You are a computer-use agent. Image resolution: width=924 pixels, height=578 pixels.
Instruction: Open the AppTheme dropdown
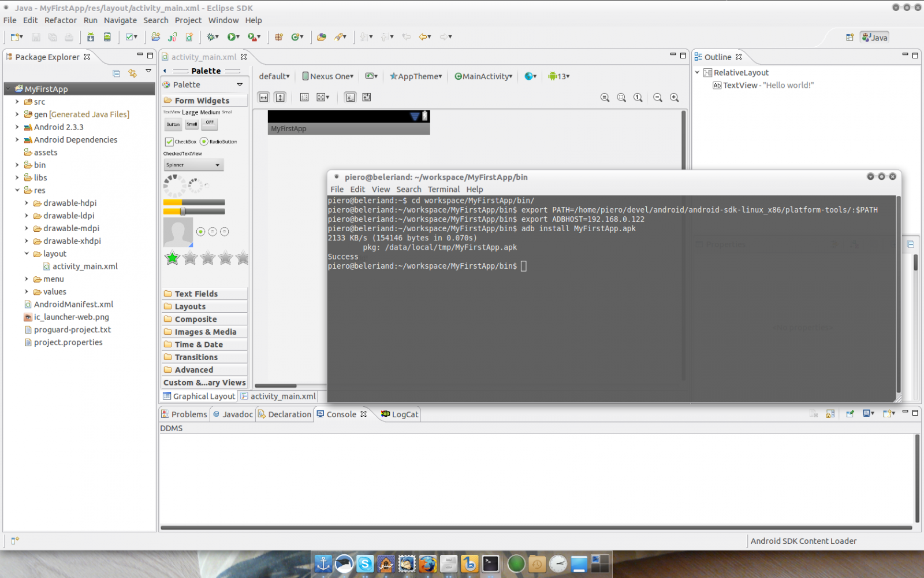click(416, 76)
